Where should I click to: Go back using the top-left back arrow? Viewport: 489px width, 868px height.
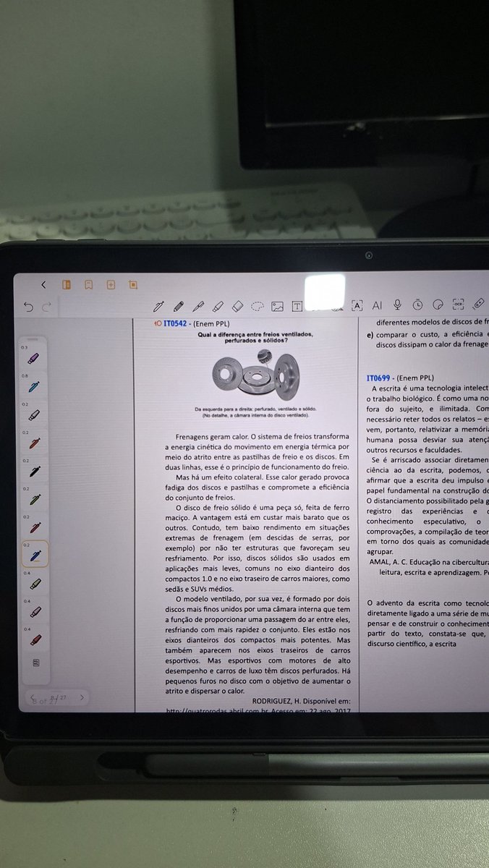pyautogui.click(x=43, y=285)
